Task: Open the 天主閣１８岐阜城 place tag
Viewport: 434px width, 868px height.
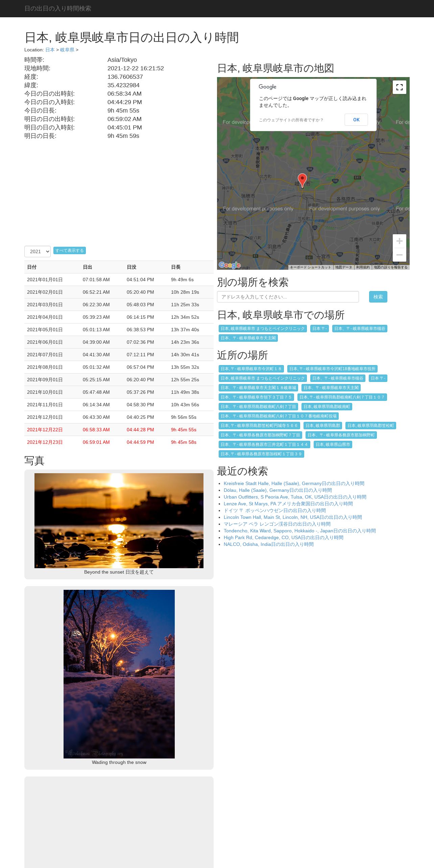Action: pyautogui.click(x=258, y=388)
